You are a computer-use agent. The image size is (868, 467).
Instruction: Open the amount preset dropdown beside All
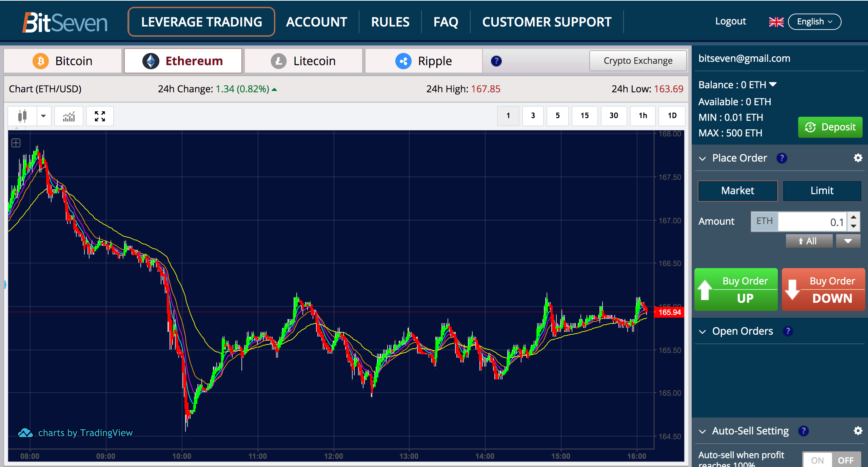pos(848,241)
